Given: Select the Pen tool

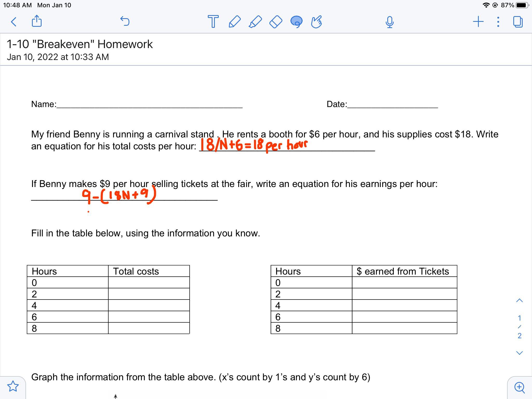Looking at the screenshot, I should 234,22.
